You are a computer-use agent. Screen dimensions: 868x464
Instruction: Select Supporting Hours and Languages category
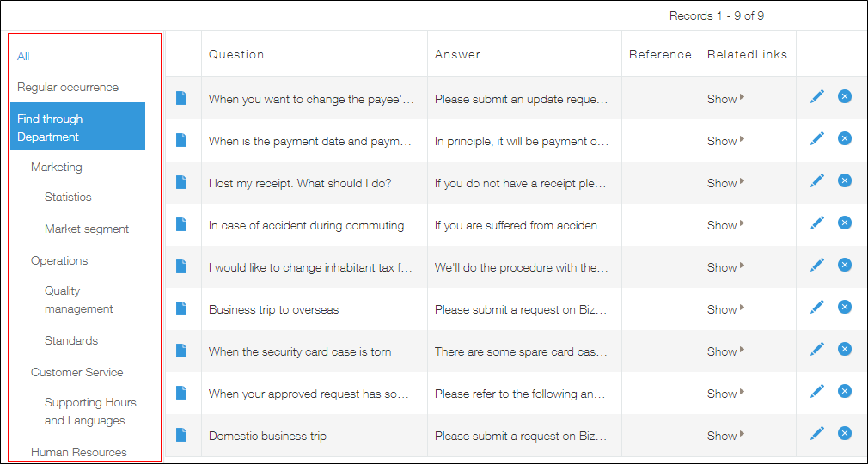click(90, 412)
